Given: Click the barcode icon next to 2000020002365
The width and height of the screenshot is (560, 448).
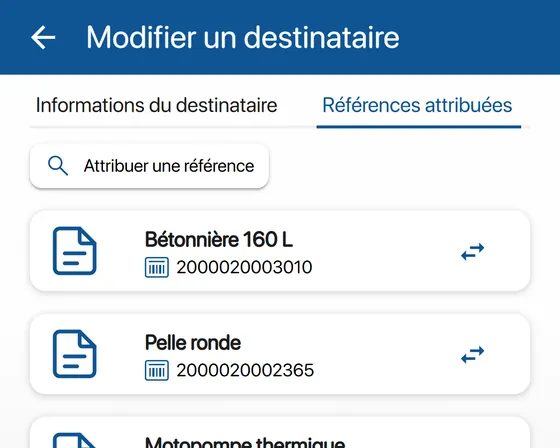Looking at the screenshot, I should 157,370.
